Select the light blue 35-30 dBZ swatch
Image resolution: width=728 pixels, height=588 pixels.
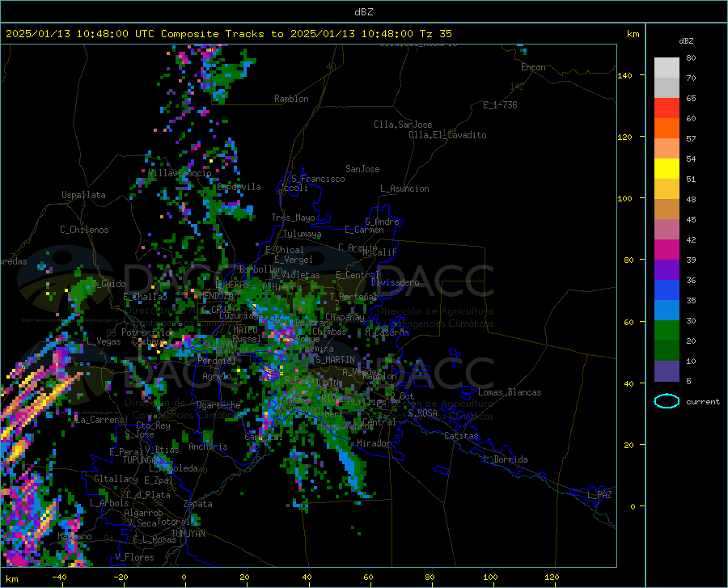pos(667,311)
